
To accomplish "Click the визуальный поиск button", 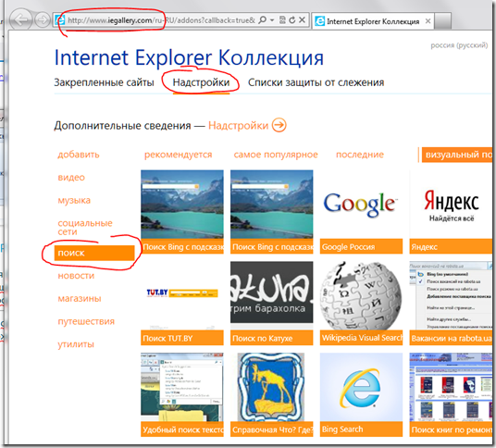I will (x=457, y=155).
